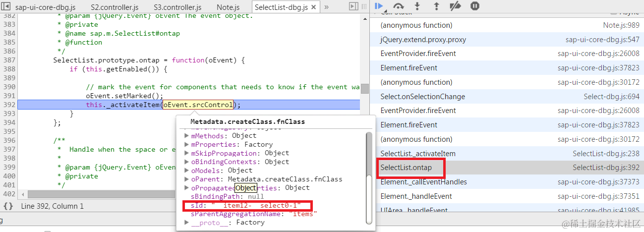Switch to the sap-ui-core-dbg.js tab
644x232 pixels.
(x=46, y=7)
